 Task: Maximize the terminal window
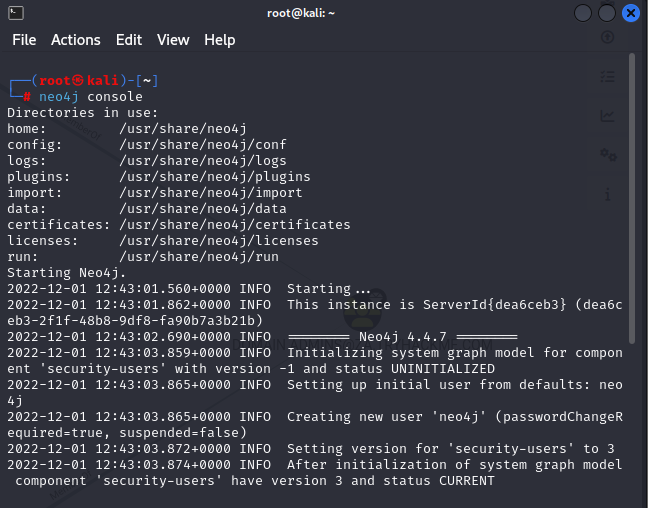pos(607,13)
